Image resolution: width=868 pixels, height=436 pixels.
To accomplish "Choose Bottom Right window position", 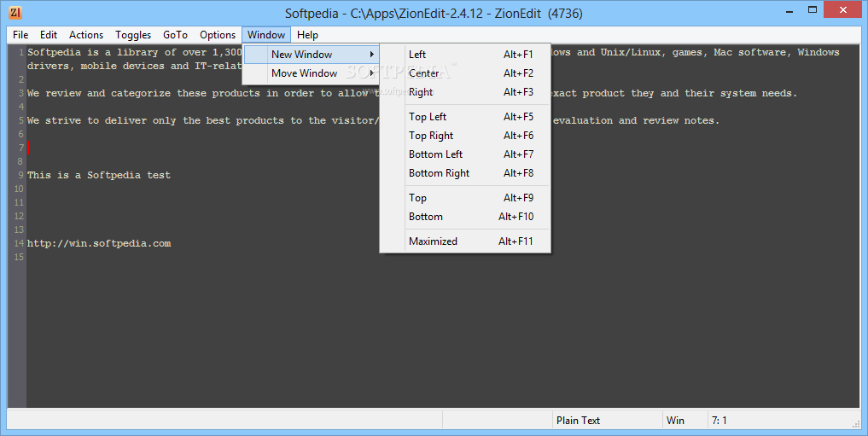I will coord(465,173).
